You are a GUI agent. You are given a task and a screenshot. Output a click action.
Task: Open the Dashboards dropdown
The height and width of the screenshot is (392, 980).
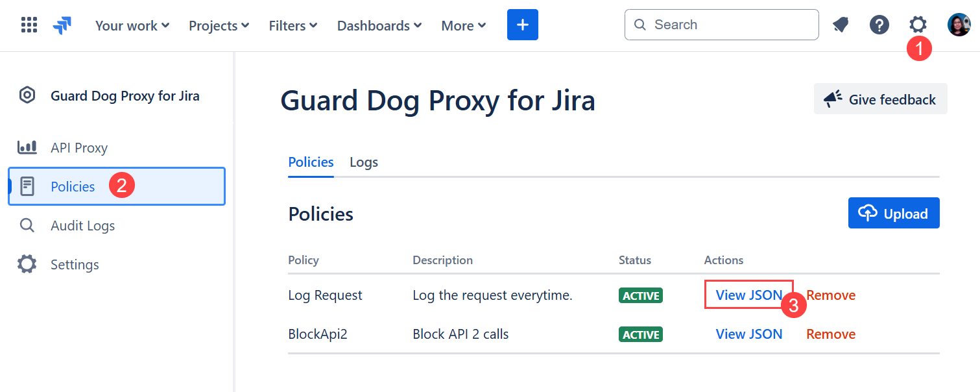[379, 26]
